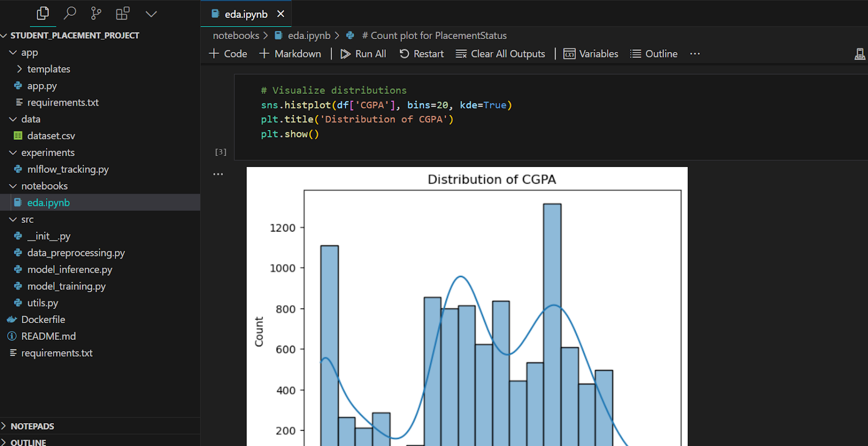This screenshot has width=868, height=446.
Task: Click the Python icon beside app.py
Action: pyautogui.click(x=18, y=86)
